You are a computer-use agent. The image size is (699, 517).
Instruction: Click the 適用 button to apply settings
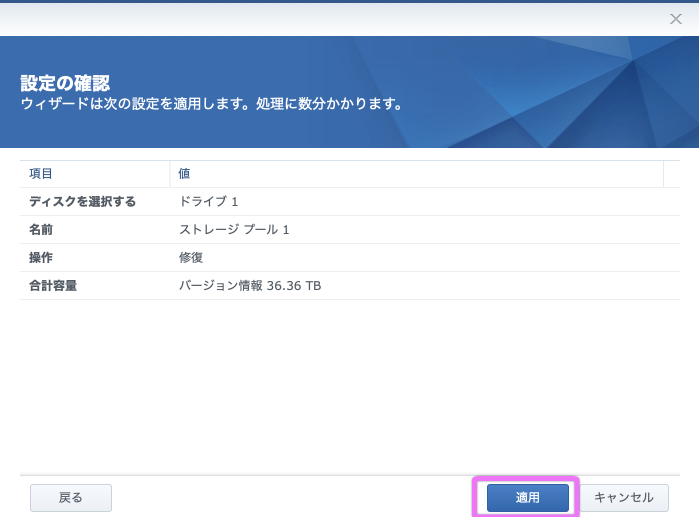click(x=527, y=497)
